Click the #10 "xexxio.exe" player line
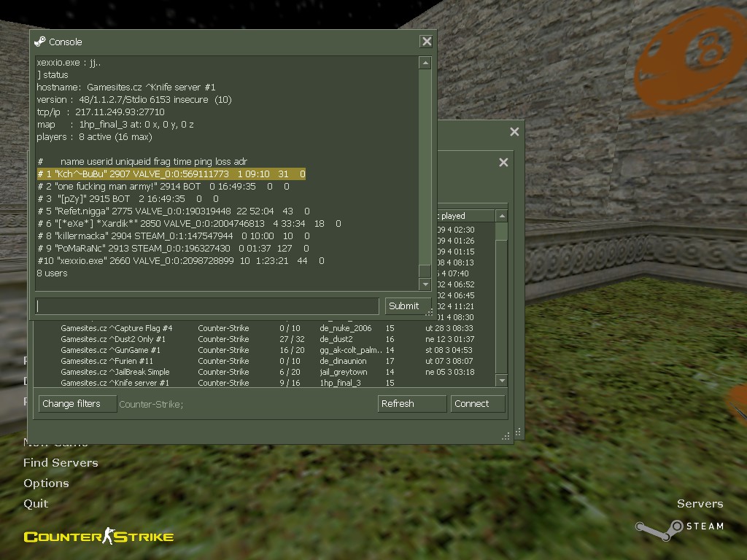747x560 pixels. point(181,260)
